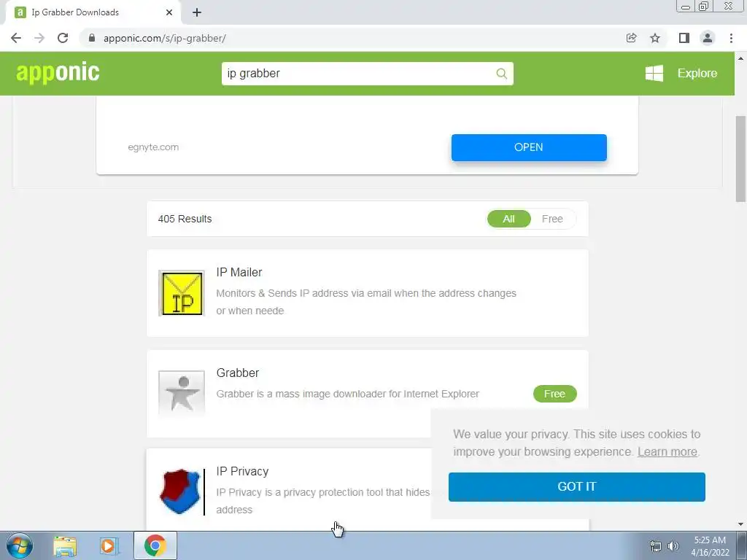The height and width of the screenshot is (560, 747).
Task: Go back to previous page
Action: point(16,38)
